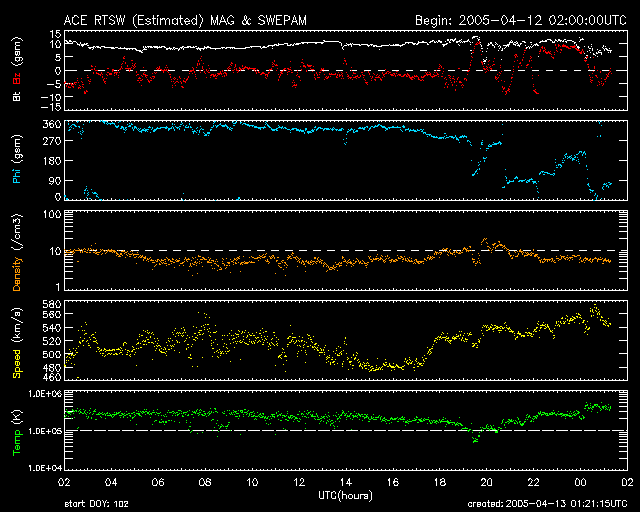Select the white "Bt" axis label
640x512 pixels.
coord(17,96)
